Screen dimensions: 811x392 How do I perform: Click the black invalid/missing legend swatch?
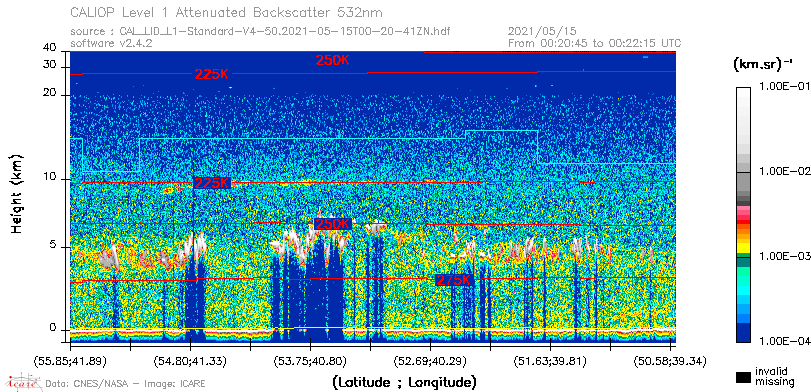[743, 377]
